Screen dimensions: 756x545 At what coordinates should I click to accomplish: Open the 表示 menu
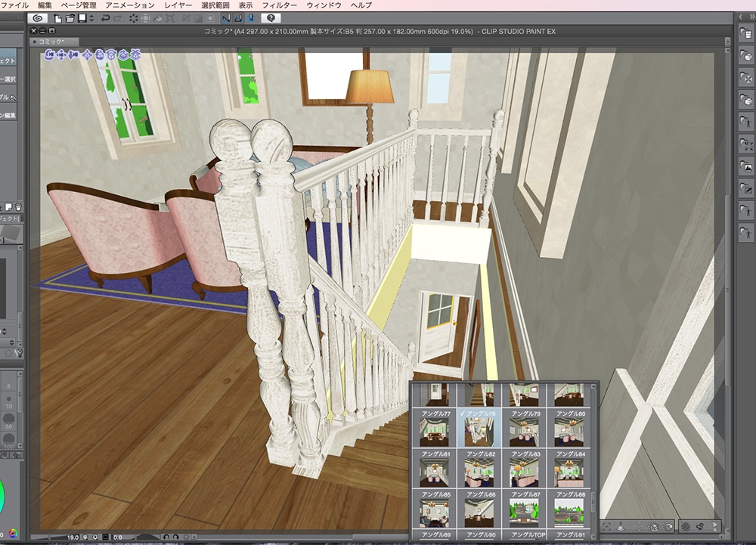pyautogui.click(x=246, y=5)
